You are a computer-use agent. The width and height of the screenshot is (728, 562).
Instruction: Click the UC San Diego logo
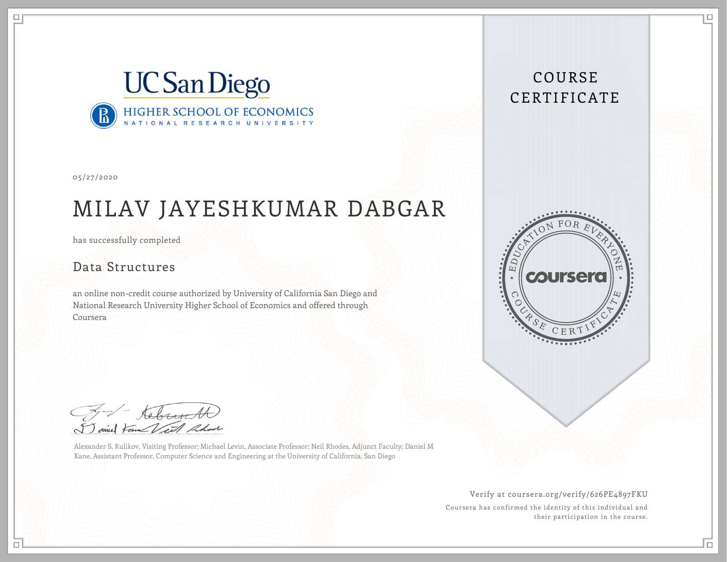tap(196, 84)
